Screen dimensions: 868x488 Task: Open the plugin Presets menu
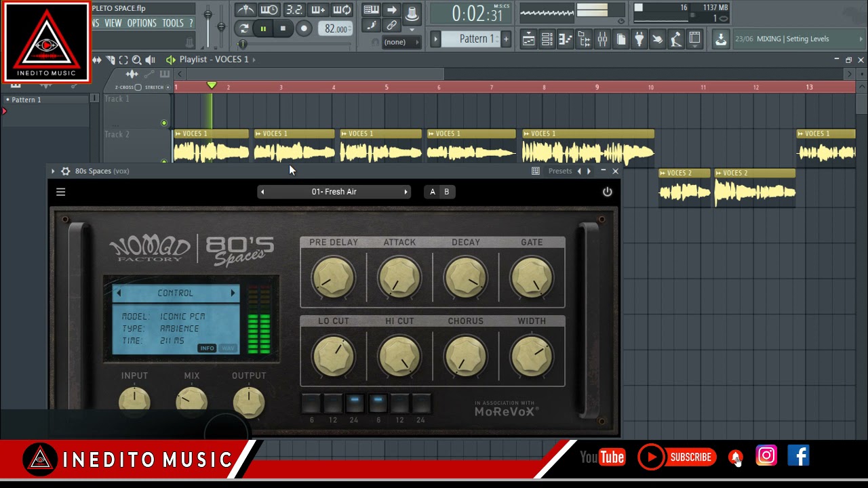click(x=560, y=171)
